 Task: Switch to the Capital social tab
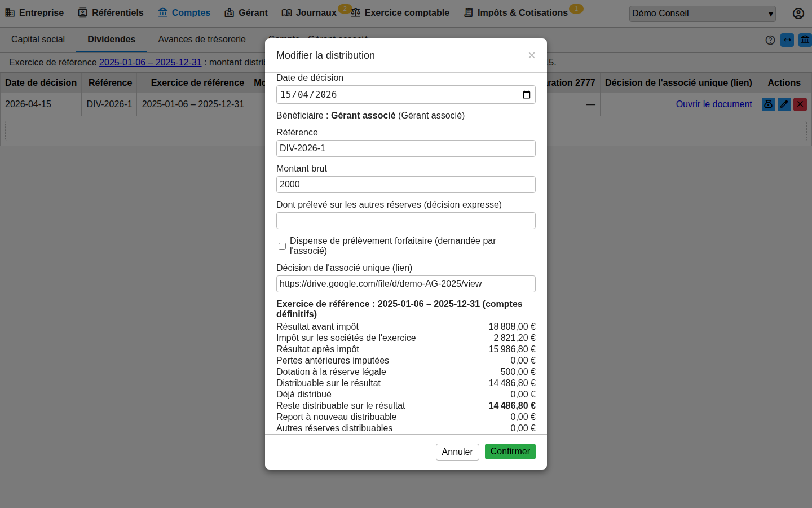[x=38, y=40]
